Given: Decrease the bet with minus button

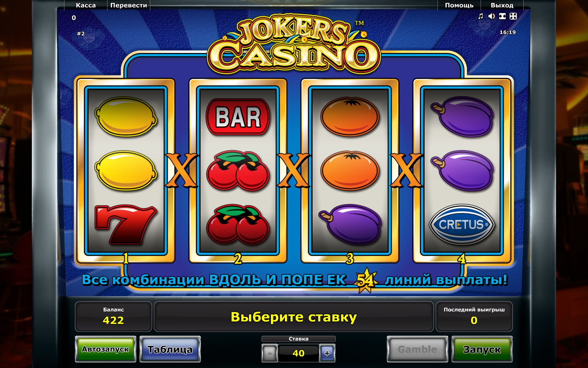Looking at the screenshot, I should click(269, 353).
